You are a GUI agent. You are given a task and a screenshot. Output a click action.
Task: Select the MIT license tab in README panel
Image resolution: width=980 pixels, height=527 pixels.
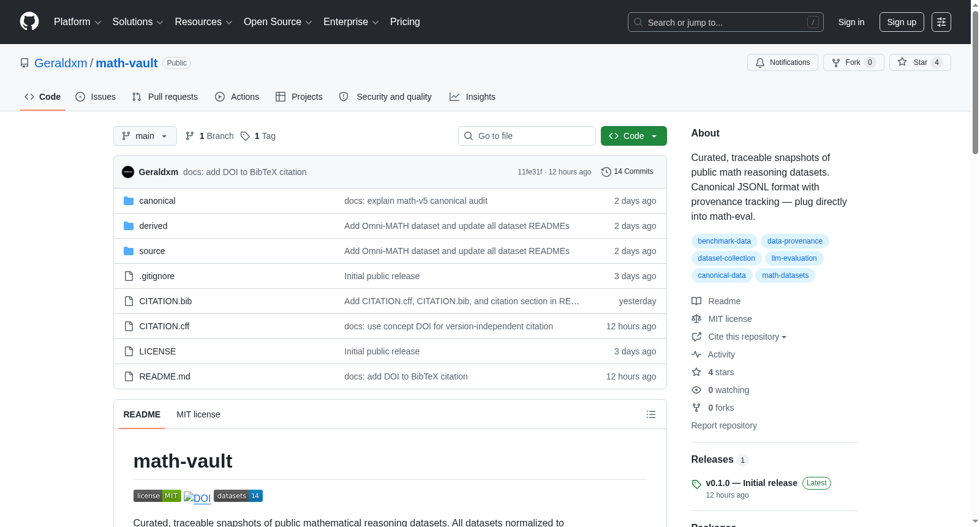(x=198, y=414)
